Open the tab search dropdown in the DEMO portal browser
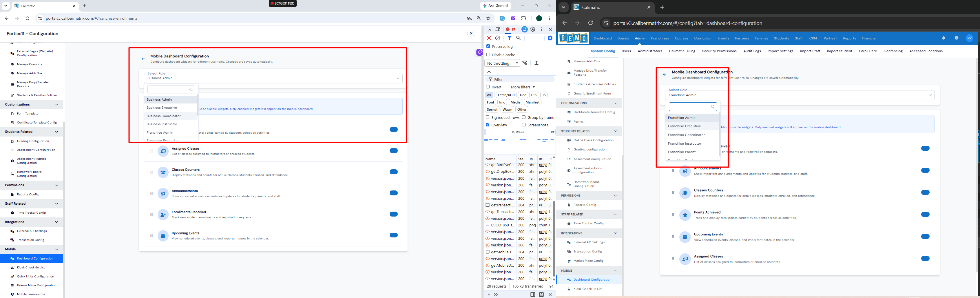Image resolution: width=980 pixels, height=298 pixels. click(563, 7)
